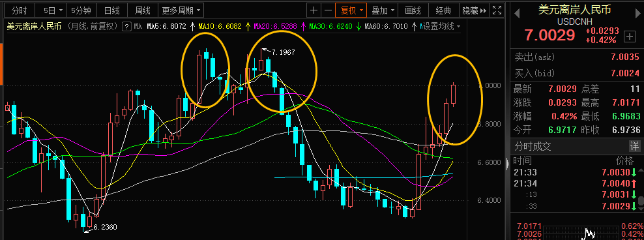Image resolution: width=644 pixels, height=240 pixels.
Task: Click the 6.8000 price axis label
Action: [x=490, y=124]
